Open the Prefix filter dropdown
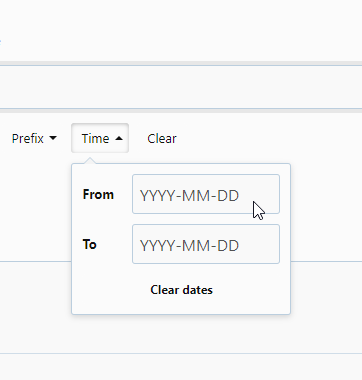Image resolution: width=362 pixels, height=380 pixels. [x=34, y=138]
